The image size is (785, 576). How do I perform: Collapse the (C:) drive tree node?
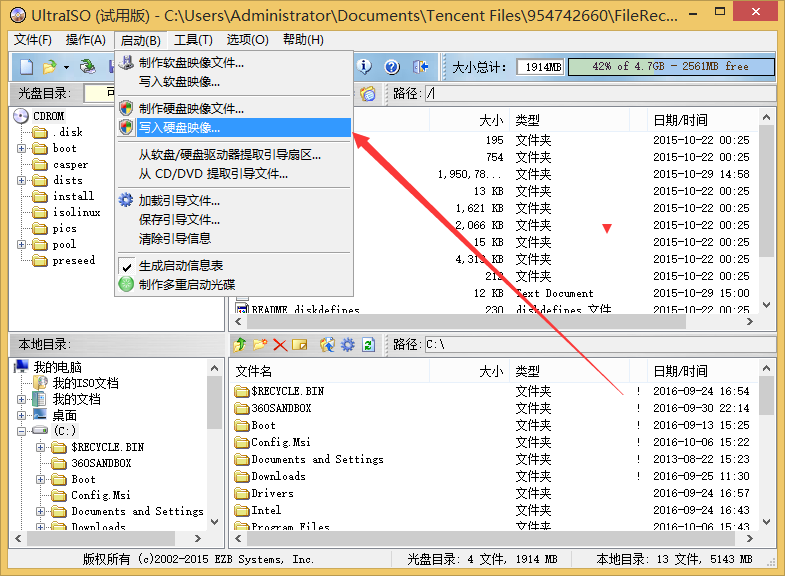point(22,431)
